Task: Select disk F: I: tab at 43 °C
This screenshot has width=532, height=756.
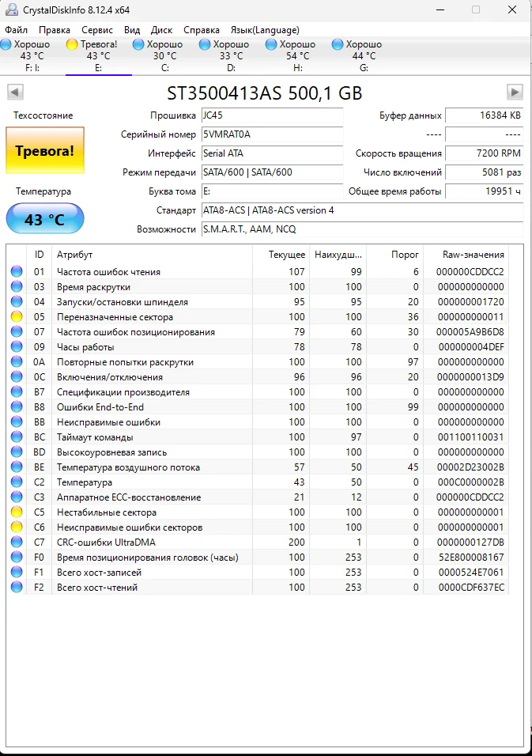Action: click(32, 56)
